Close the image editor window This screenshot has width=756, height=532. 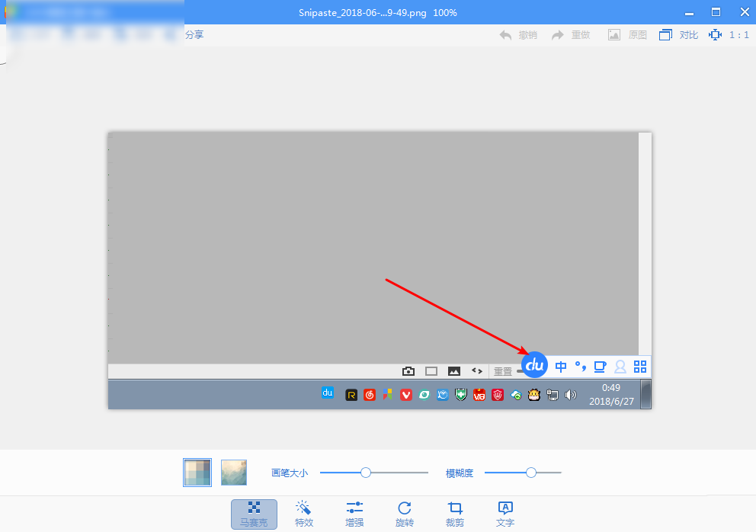coord(741,11)
